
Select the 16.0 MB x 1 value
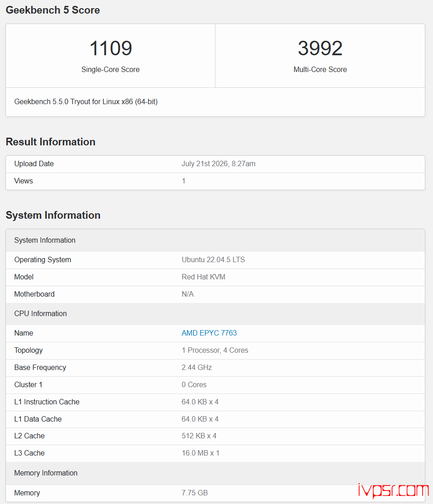(200, 453)
